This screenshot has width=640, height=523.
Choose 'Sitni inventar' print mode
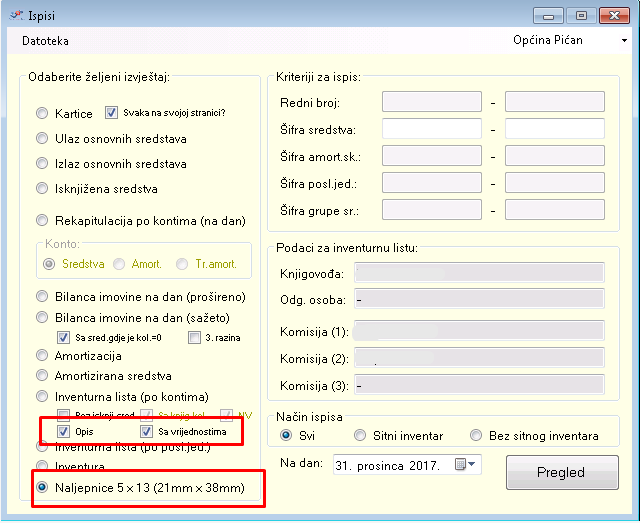point(362,436)
